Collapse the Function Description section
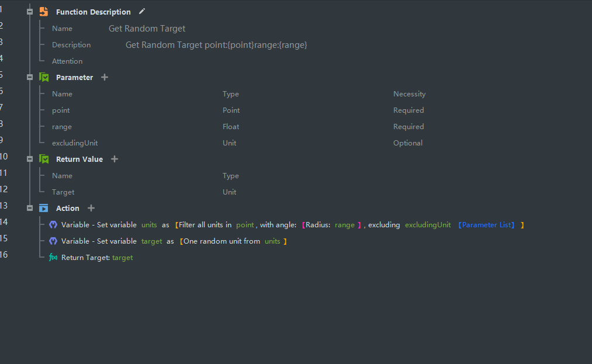Image resolution: width=592 pixels, height=364 pixels. point(30,12)
